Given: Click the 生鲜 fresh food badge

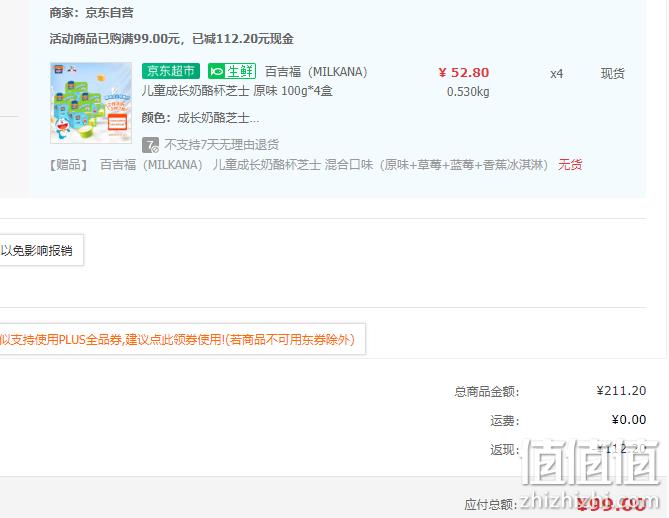Looking at the screenshot, I should pyautogui.click(x=232, y=71).
